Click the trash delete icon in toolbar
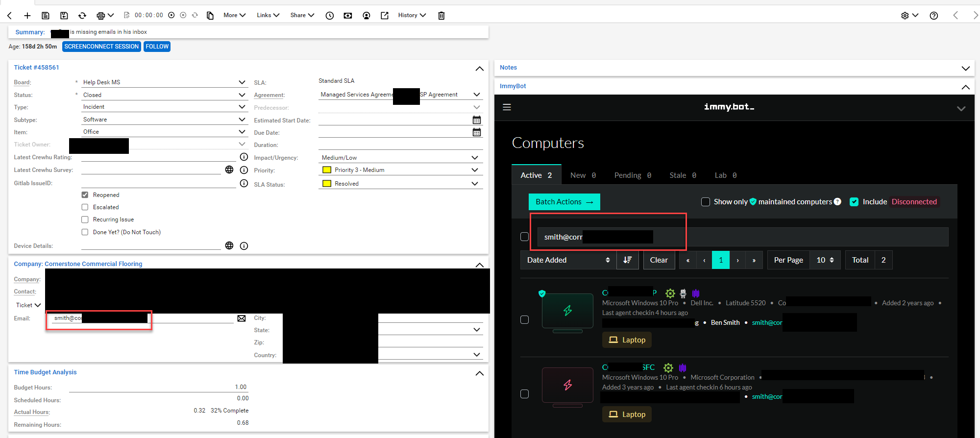The width and height of the screenshot is (980, 438). [x=441, y=16]
